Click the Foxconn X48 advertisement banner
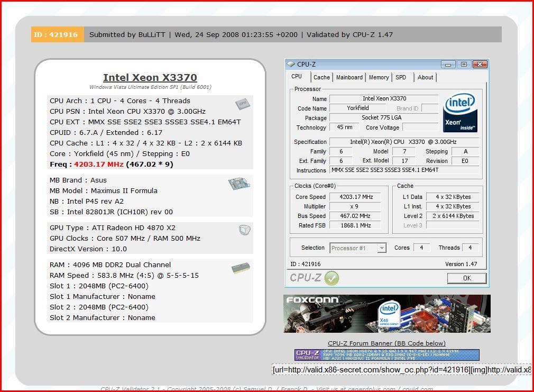The width and height of the screenshot is (534, 392). (x=387, y=314)
